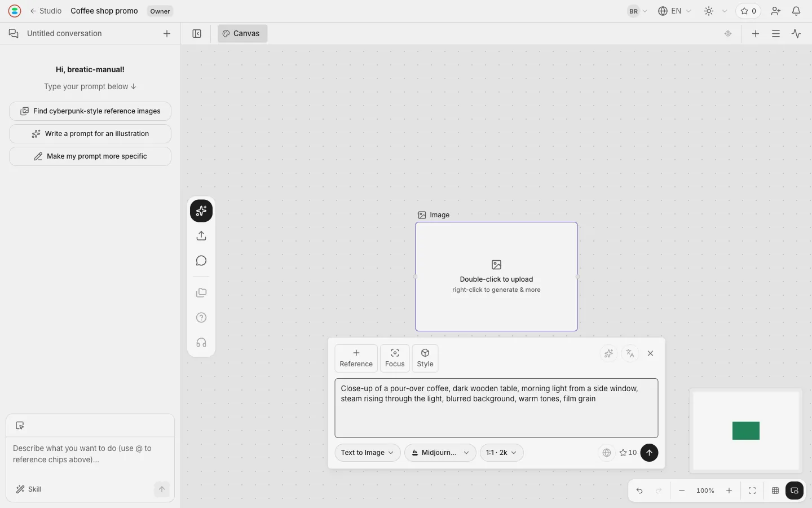Close the prompt panel

tap(650, 353)
